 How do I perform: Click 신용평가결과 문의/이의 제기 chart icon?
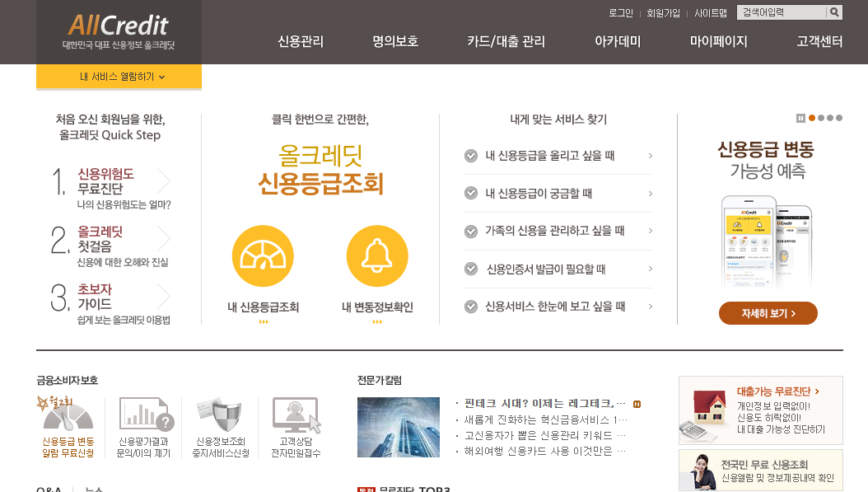[x=146, y=415]
